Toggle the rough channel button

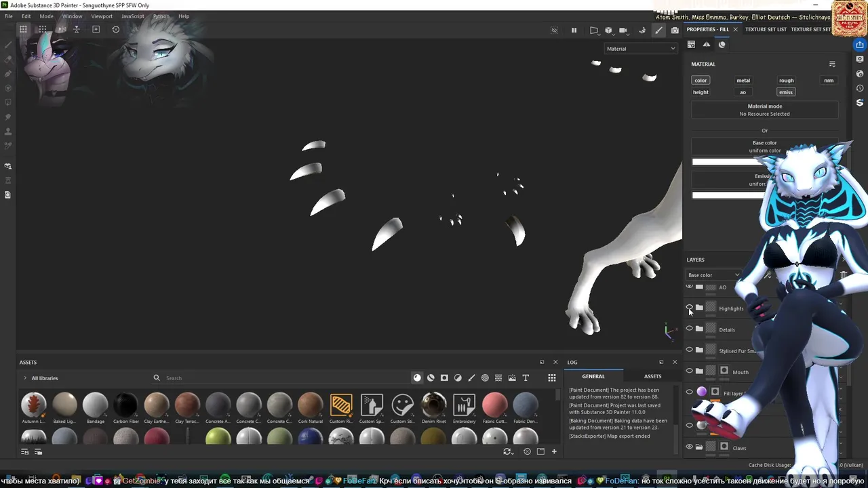click(786, 80)
